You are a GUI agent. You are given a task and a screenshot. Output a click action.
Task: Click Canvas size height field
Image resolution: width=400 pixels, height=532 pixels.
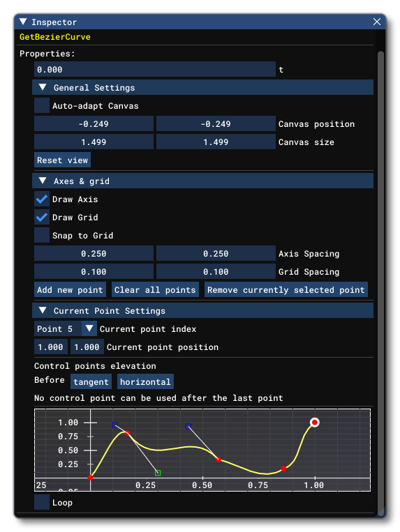point(216,142)
